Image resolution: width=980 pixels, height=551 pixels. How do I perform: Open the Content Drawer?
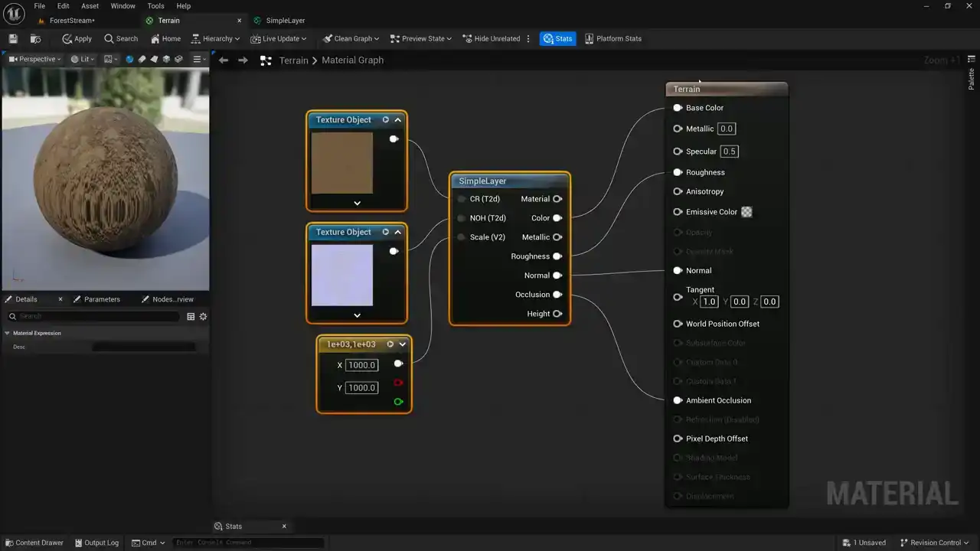[x=34, y=543]
